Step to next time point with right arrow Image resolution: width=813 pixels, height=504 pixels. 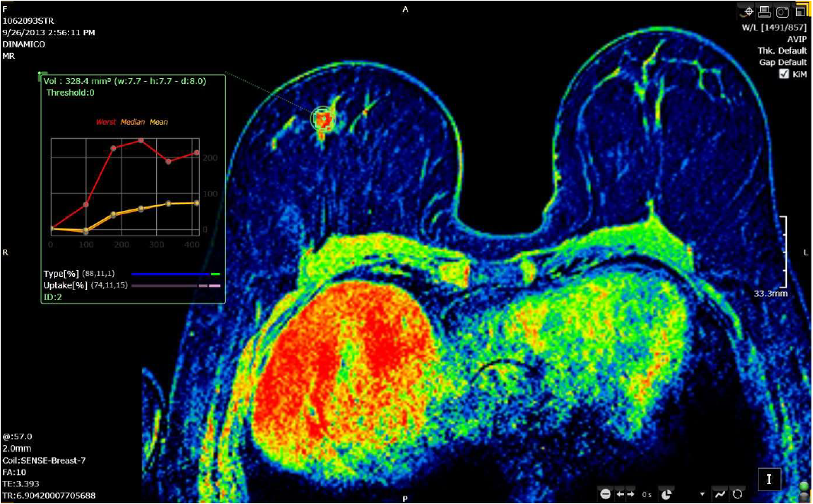[631, 495]
